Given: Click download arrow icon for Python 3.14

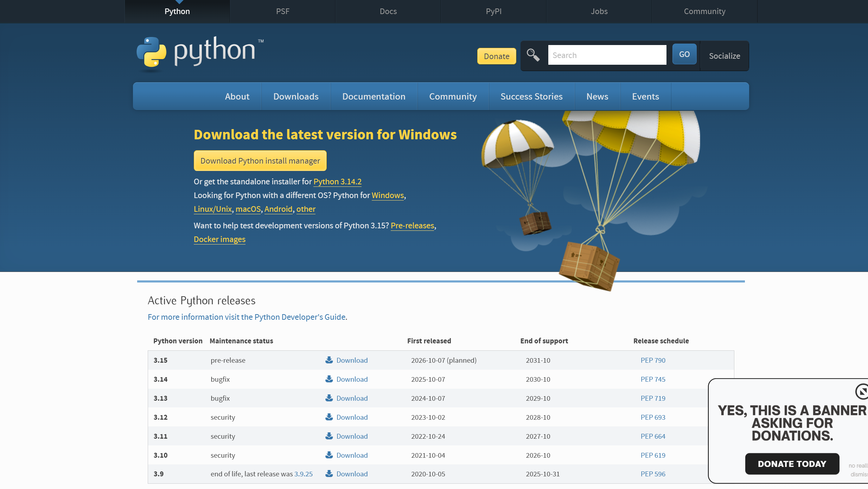Looking at the screenshot, I should [x=329, y=379].
